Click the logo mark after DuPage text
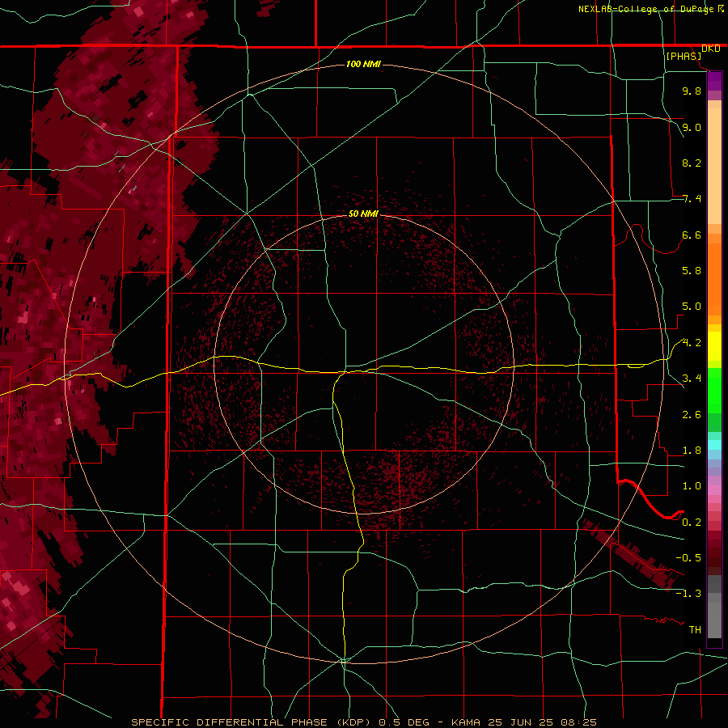 [x=720, y=8]
